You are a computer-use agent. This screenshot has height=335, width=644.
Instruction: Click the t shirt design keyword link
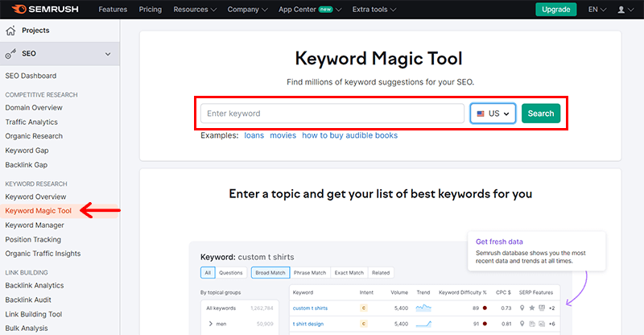[308, 324]
